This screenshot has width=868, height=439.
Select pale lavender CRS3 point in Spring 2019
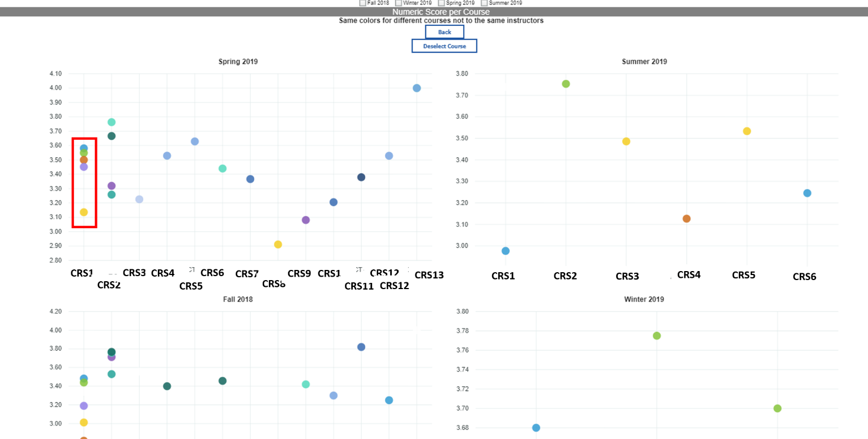[x=139, y=199]
